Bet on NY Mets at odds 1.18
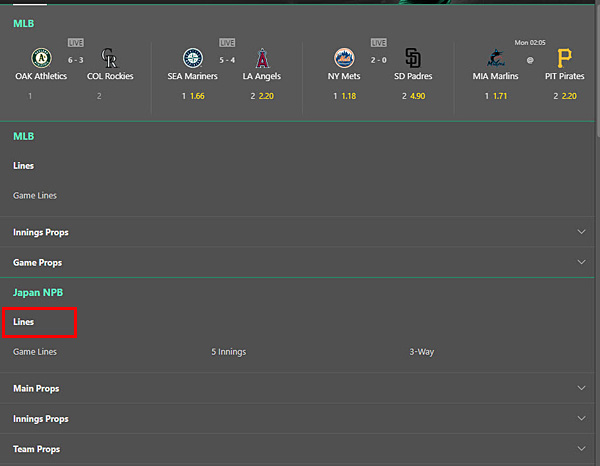 (345, 96)
